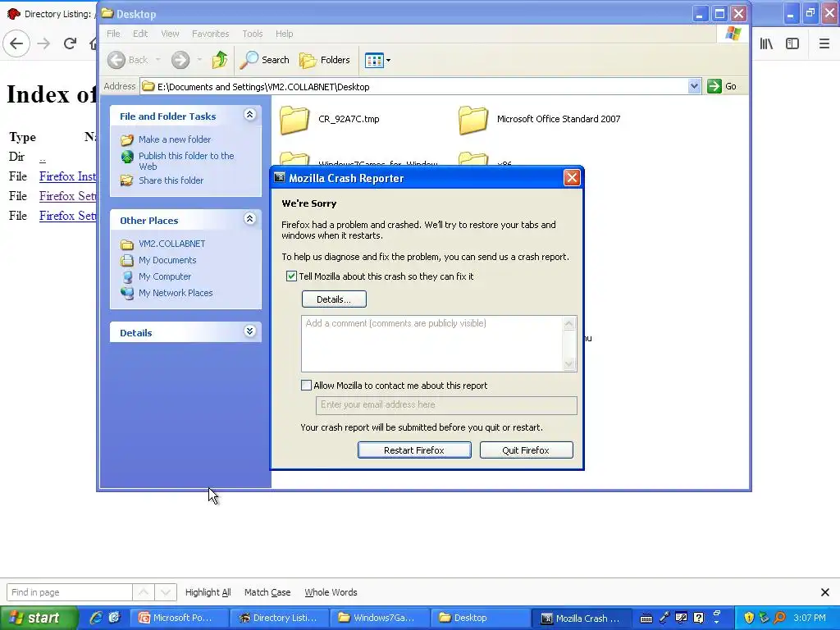840x630 pixels.
Task: Click down arrow of comment box scrollbar
Action: point(569,364)
